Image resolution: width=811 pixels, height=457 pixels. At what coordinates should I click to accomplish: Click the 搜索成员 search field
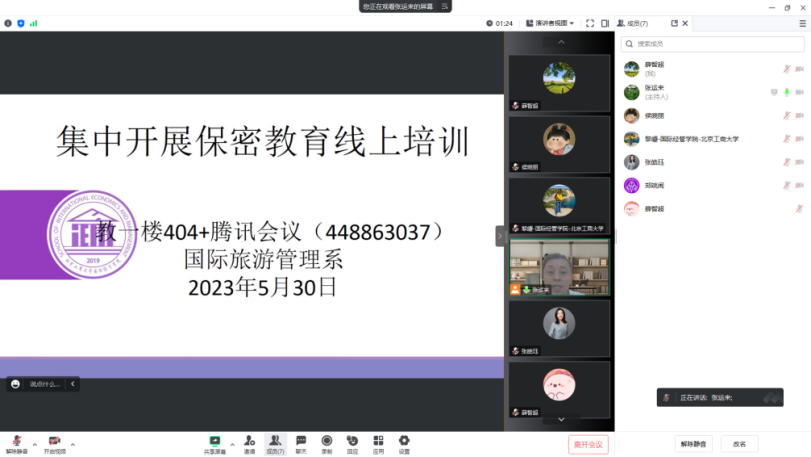712,44
